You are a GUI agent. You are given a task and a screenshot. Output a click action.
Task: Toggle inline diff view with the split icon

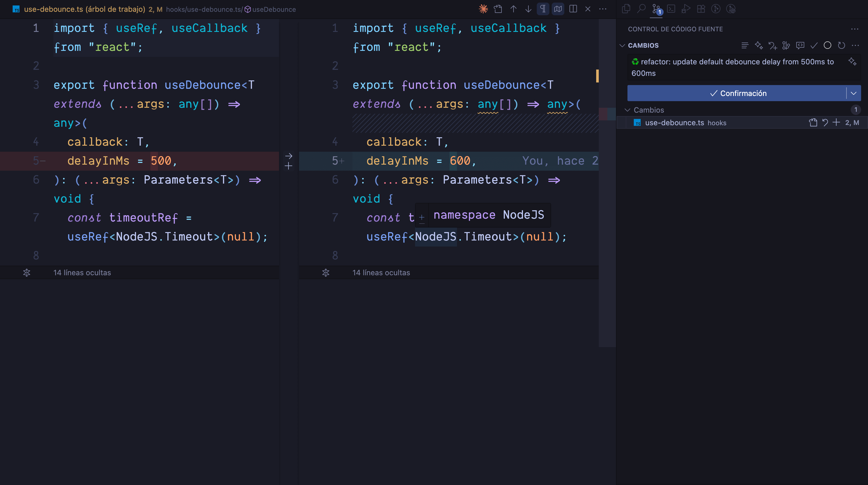tap(573, 9)
